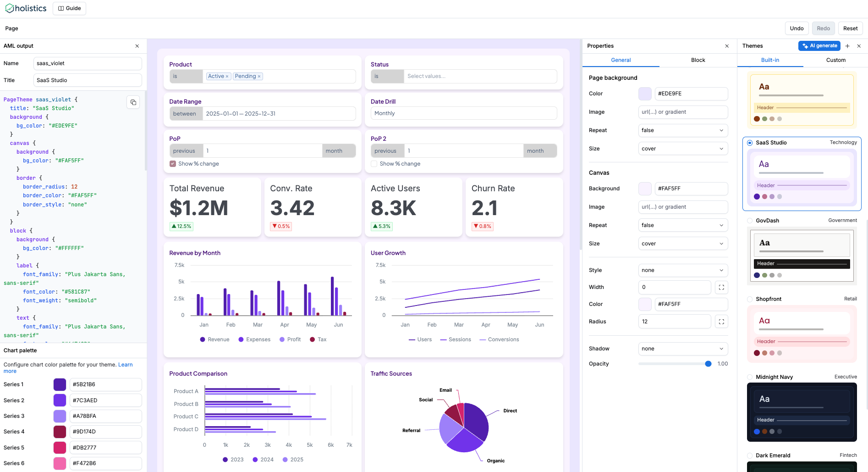Open the Learn more link
The height and width of the screenshot is (472, 868).
(125, 364)
